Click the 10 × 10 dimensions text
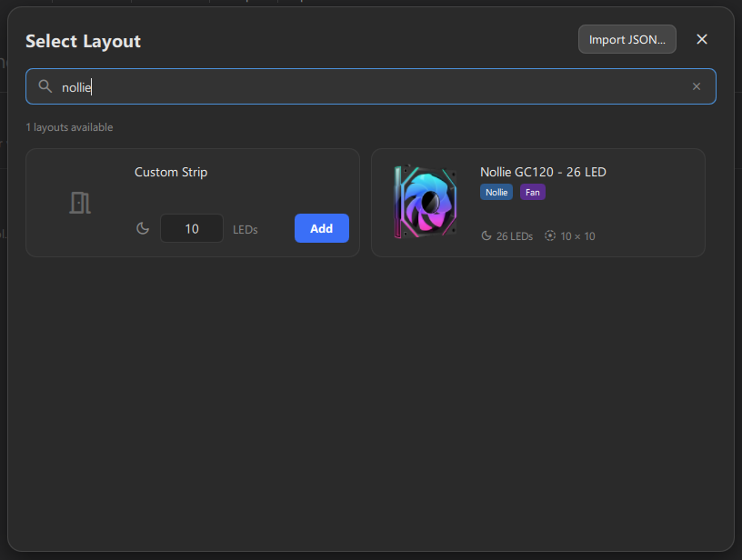Screen dimensions: 742x560 [577, 236]
